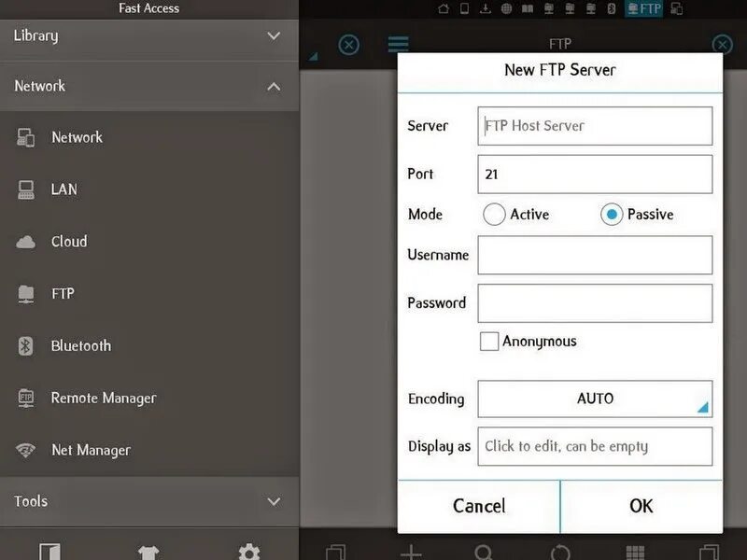Expand the Tools section chevron
Image resolution: width=747 pixels, height=560 pixels.
[x=274, y=501]
